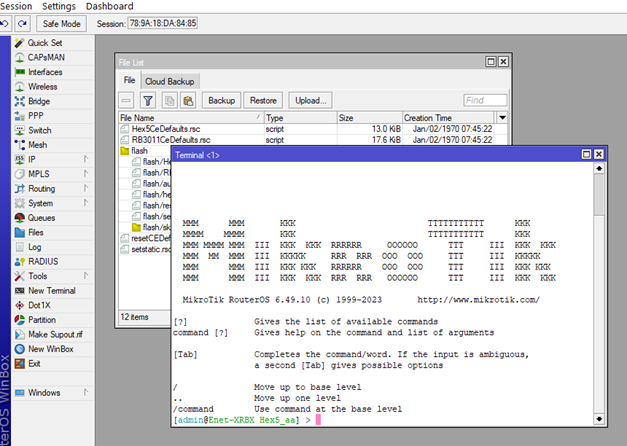627x446 pixels.
Task: Click Make Supout.rif
Action: click(x=55, y=334)
